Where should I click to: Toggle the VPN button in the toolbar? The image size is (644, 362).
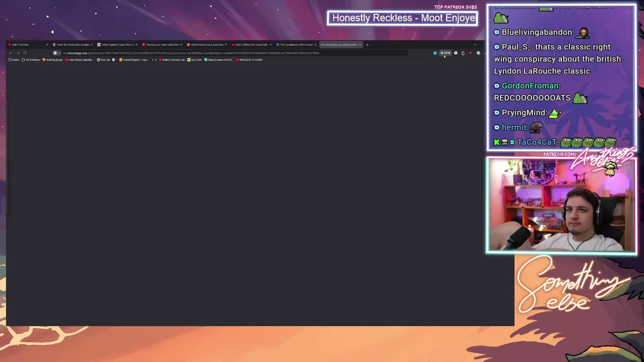point(446,53)
